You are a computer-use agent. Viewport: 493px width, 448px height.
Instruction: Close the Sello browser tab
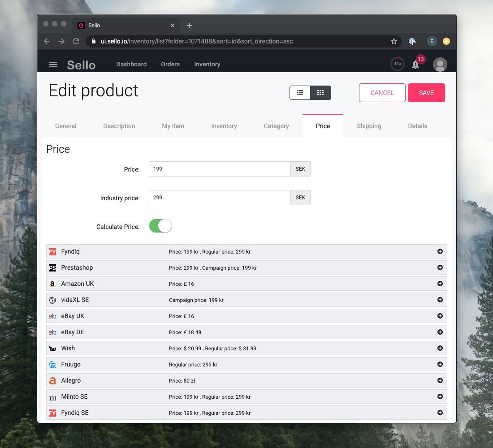[x=172, y=26]
